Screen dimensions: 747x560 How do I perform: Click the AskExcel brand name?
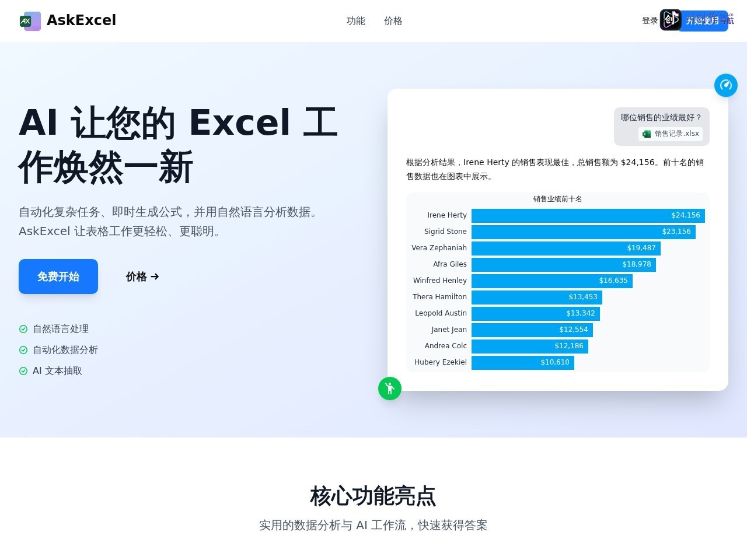81,20
